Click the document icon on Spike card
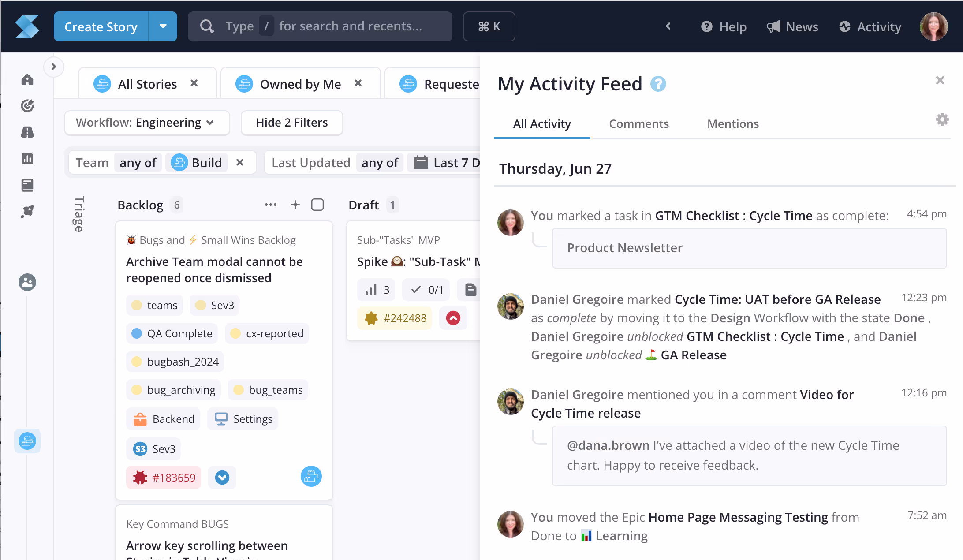 tap(470, 290)
